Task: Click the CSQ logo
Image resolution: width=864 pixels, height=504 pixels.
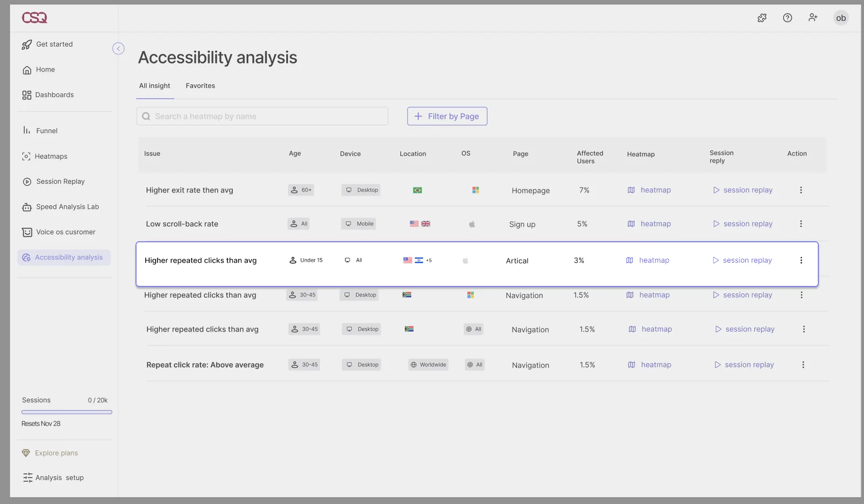Action: (35, 18)
